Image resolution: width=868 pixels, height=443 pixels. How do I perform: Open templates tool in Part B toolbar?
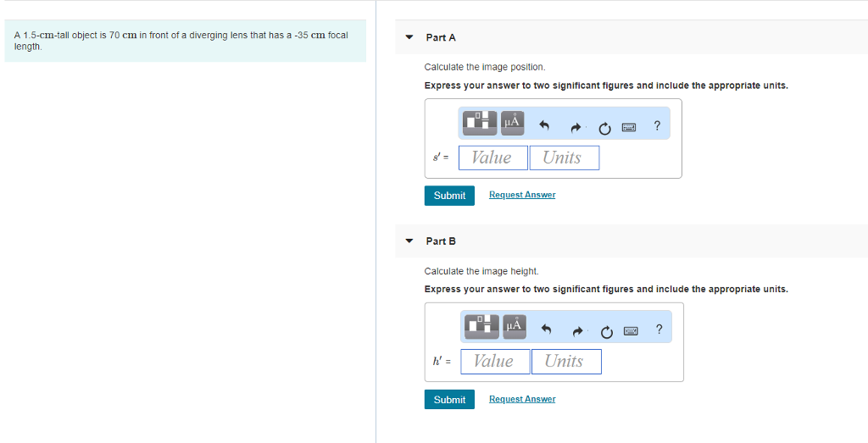pos(482,325)
